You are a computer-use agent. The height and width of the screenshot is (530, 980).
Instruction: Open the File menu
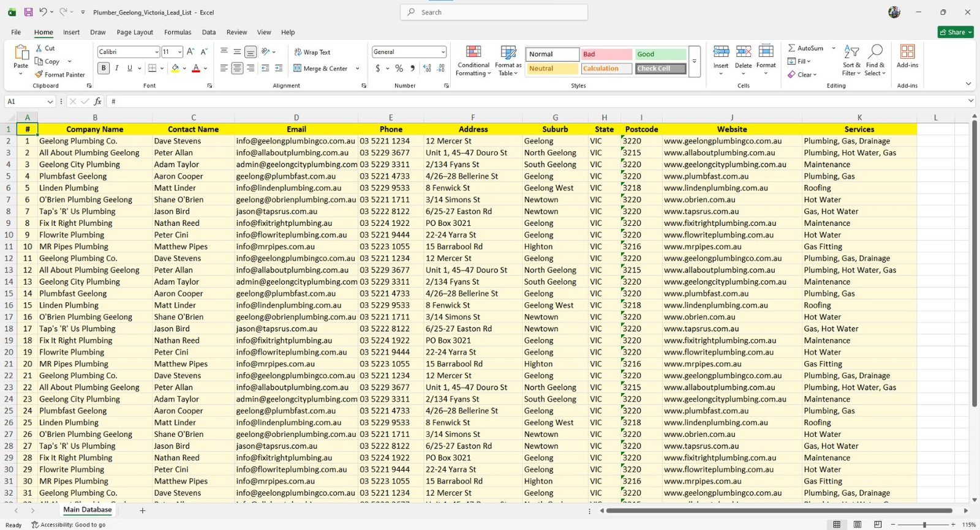[16, 32]
